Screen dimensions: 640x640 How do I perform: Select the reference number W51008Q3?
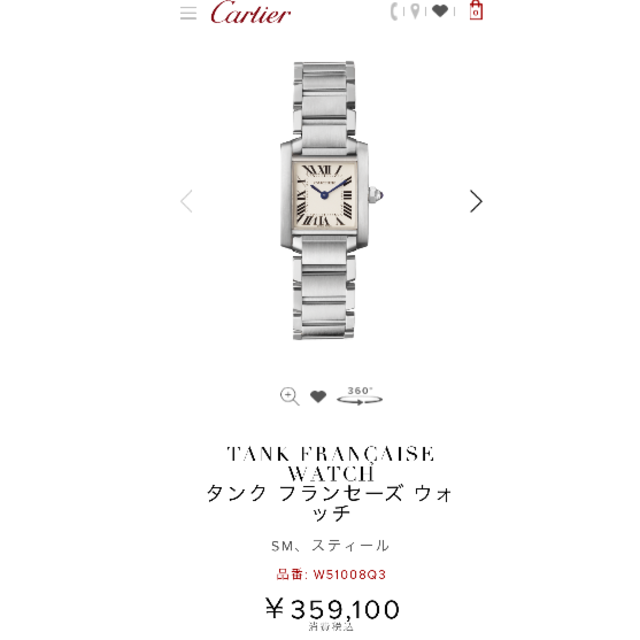pos(349,575)
